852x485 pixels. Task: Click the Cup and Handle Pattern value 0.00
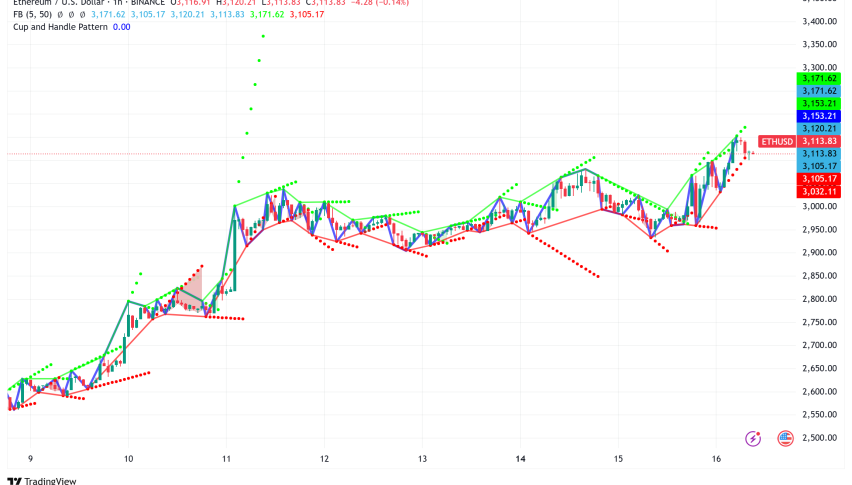[x=121, y=27]
